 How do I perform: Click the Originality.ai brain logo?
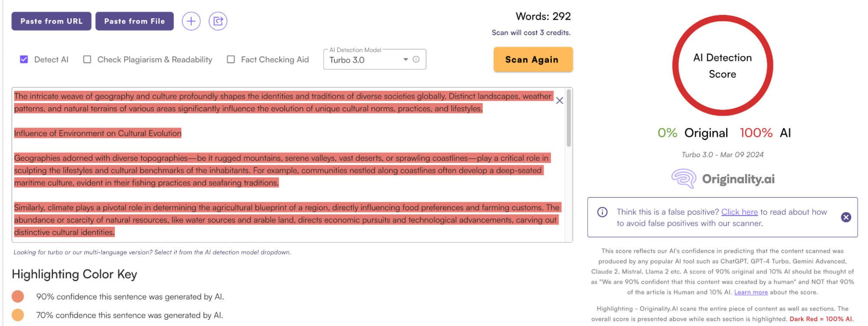pos(683,179)
